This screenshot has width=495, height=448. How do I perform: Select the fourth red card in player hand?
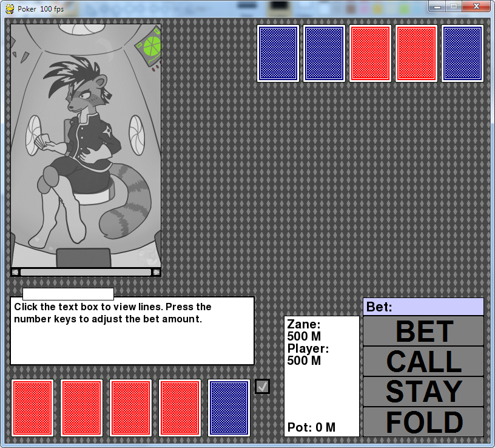180,408
